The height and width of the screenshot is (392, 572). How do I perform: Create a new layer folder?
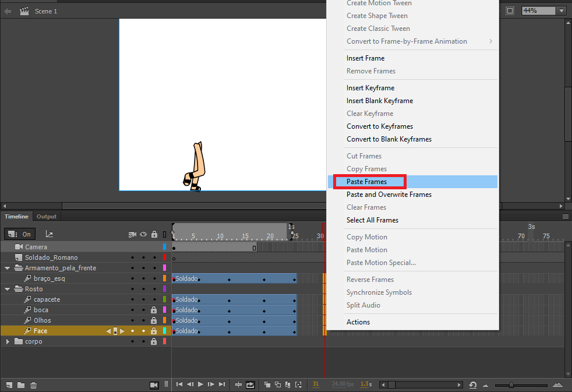coord(20,385)
